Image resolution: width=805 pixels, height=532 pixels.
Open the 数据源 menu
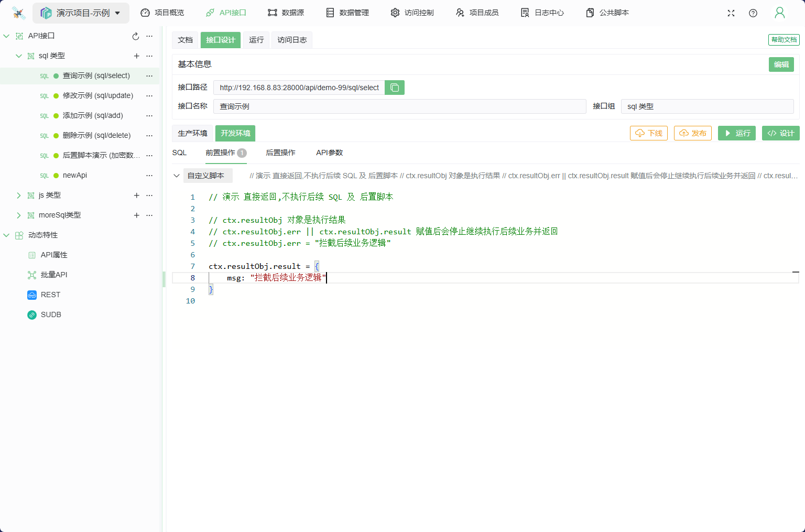(x=286, y=13)
